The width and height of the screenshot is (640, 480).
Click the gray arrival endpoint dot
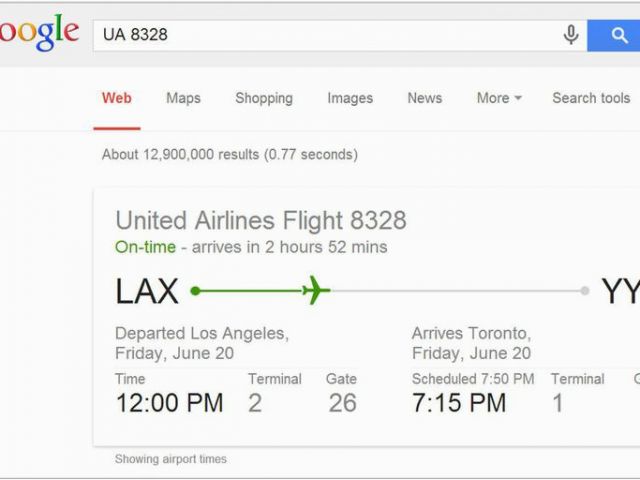click(x=585, y=291)
